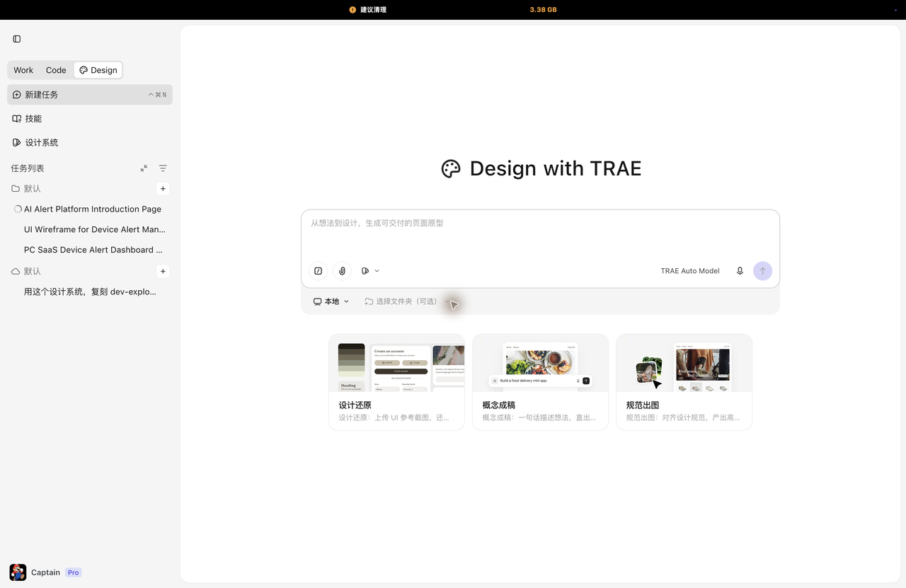Expand the local 默认 folder group
906x588 pixels.
pyautogui.click(x=26, y=189)
